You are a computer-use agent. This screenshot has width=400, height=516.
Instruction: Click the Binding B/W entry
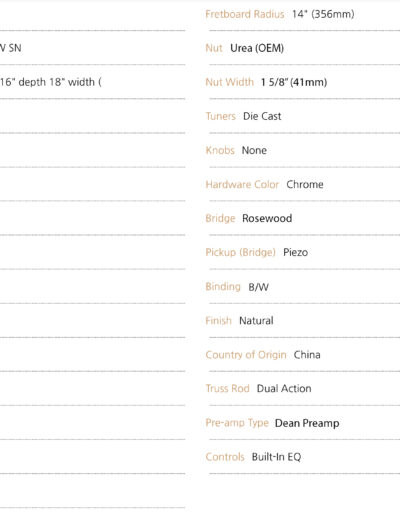click(x=237, y=287)
